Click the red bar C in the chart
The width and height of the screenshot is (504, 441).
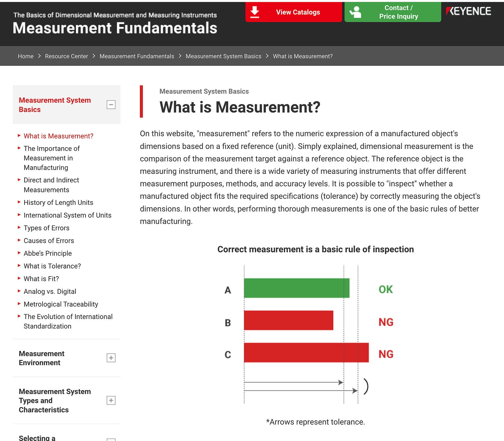[306, 353]
